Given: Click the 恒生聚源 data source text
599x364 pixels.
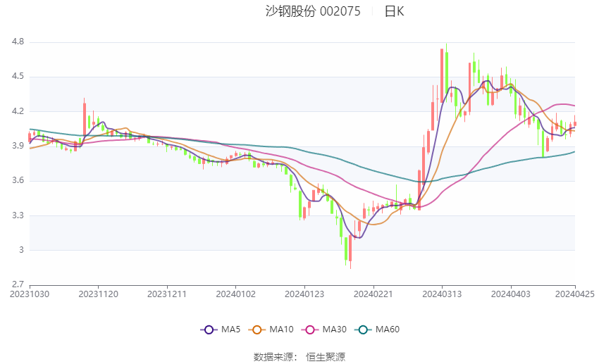Looking at the screenshot, I should 326,357.
